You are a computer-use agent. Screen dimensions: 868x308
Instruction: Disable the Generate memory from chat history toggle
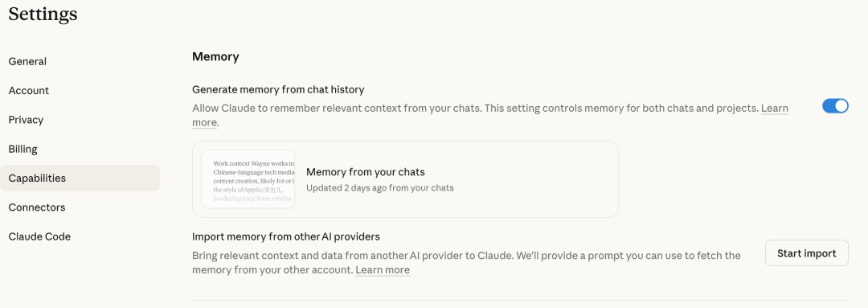coord(835,106)
